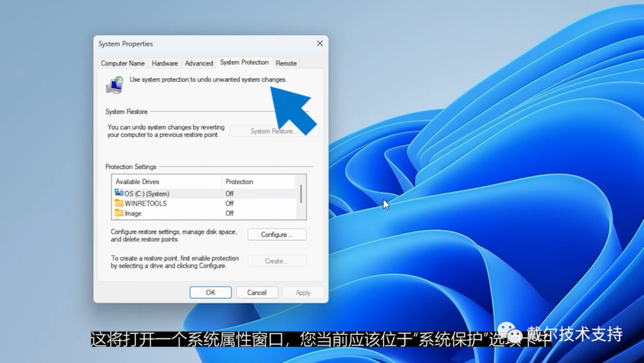Click the Available Drives column header

[x=167, y=181]
